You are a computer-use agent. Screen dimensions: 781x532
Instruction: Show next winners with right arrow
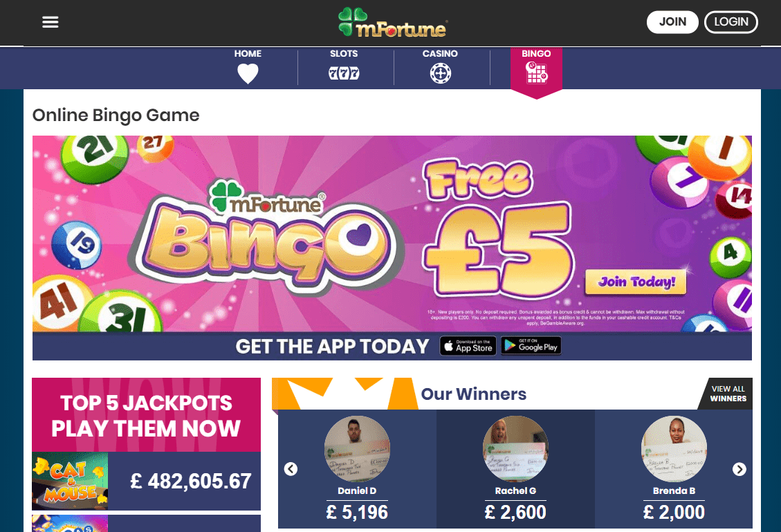click(x=739, y=469)
